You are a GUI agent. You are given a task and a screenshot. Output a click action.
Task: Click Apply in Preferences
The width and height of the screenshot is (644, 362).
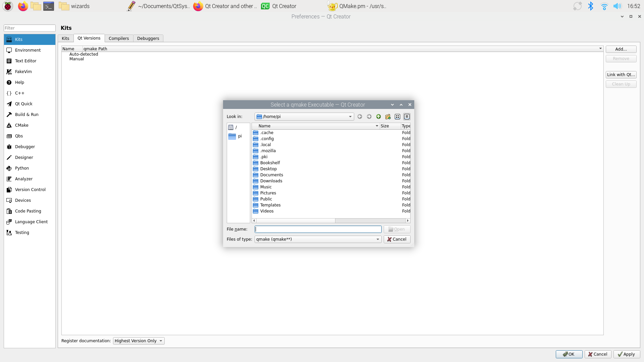(627, 354)
